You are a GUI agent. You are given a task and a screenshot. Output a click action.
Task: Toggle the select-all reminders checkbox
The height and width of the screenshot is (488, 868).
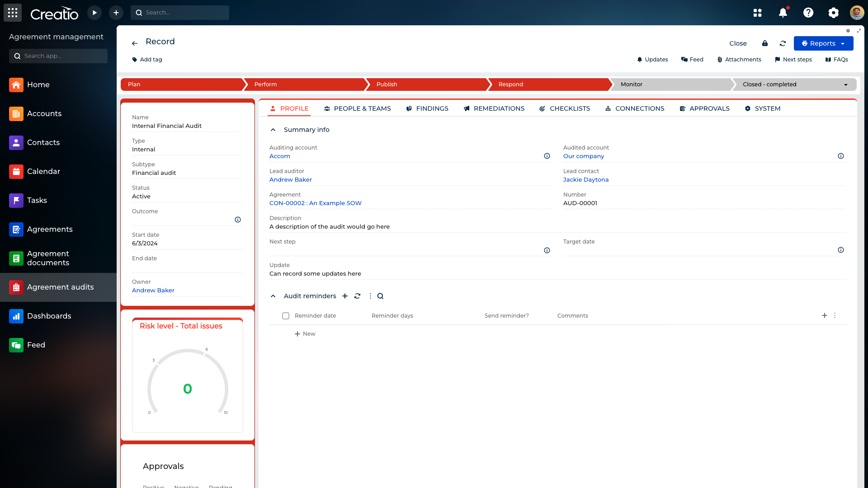point(286,316)
